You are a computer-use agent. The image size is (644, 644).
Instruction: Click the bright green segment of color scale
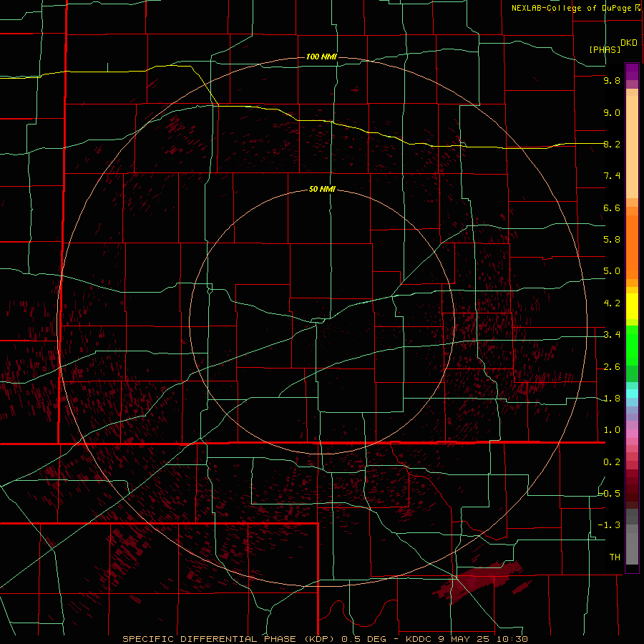tap(632, 345)
